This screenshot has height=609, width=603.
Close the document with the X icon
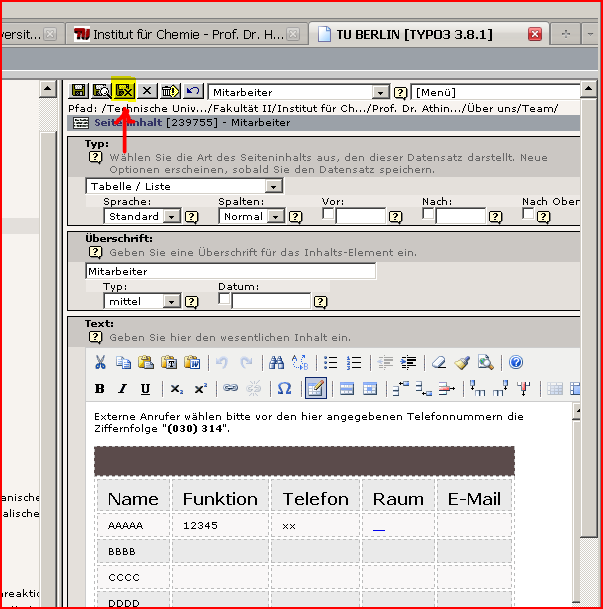click(147, 91)
